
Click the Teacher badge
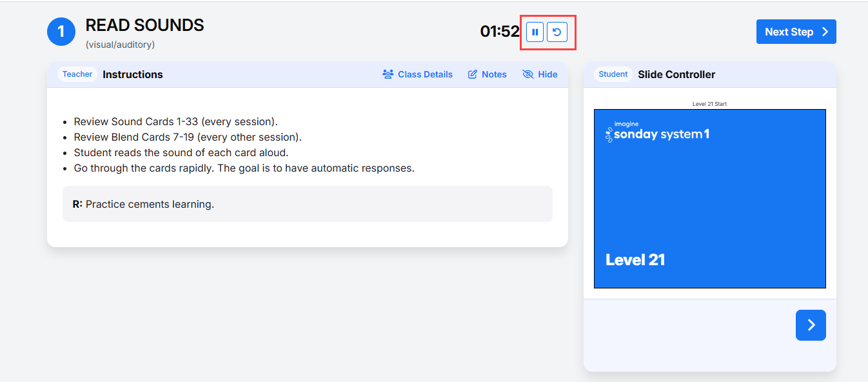(77, 74)
